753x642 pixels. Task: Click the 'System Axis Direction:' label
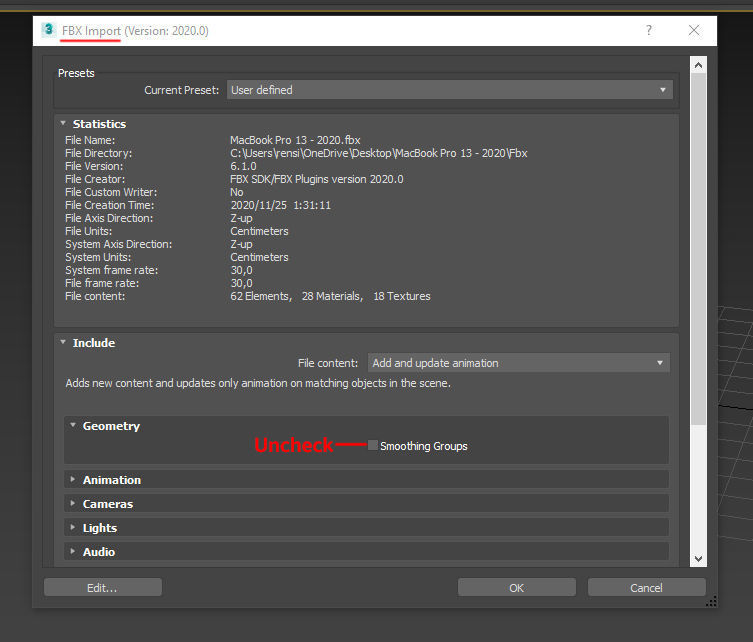click(119, 244)
